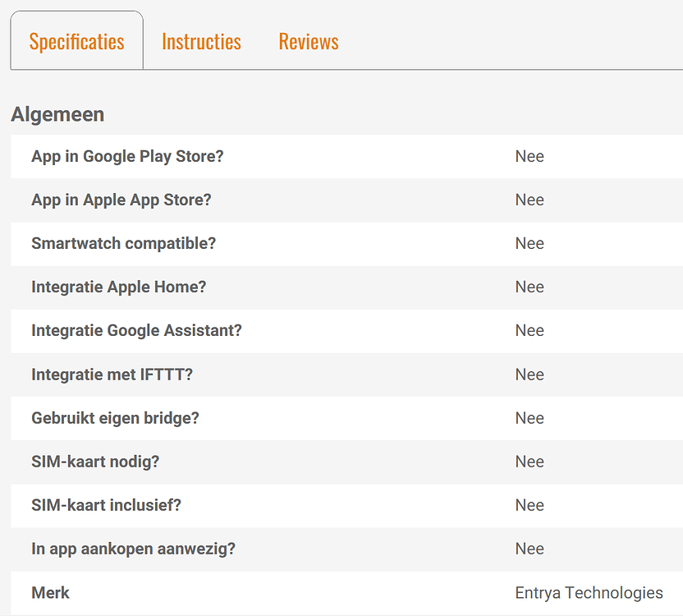Open the Specificaties tab
The width and height of the screenshot is (683, 616).
[x=76, y=42]
